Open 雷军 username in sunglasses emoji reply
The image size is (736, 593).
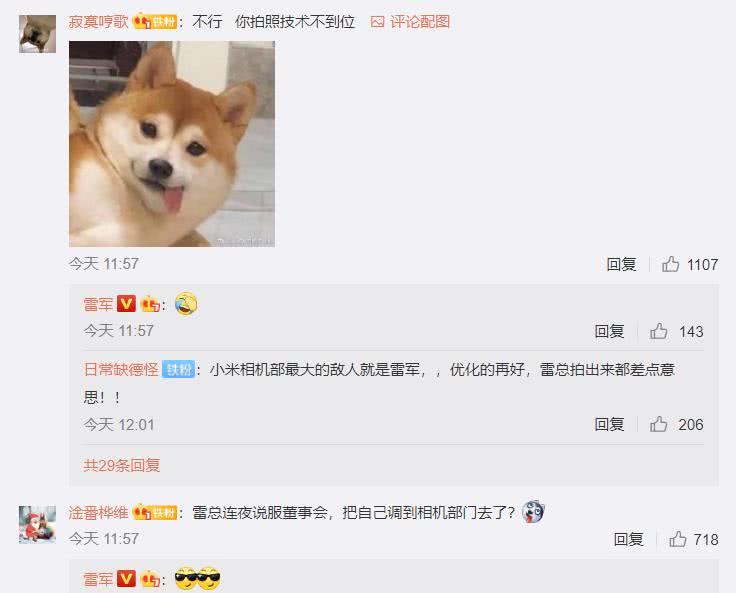click(x=98, y=579)
